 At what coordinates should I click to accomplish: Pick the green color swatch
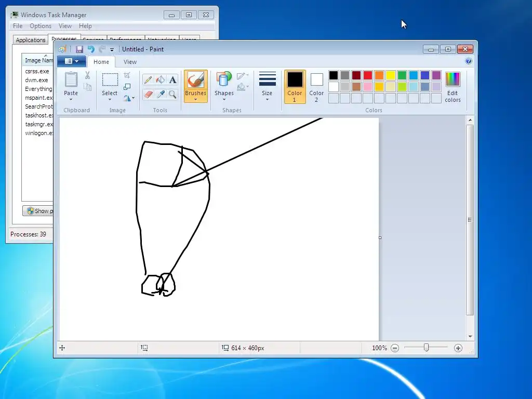pos(402,75)
